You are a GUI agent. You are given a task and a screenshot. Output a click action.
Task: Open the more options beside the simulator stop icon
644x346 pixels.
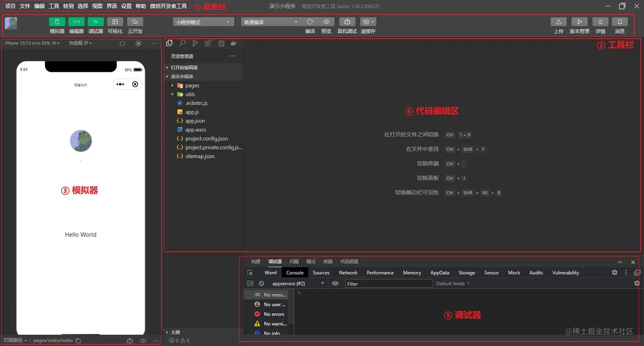coord(155,43)
